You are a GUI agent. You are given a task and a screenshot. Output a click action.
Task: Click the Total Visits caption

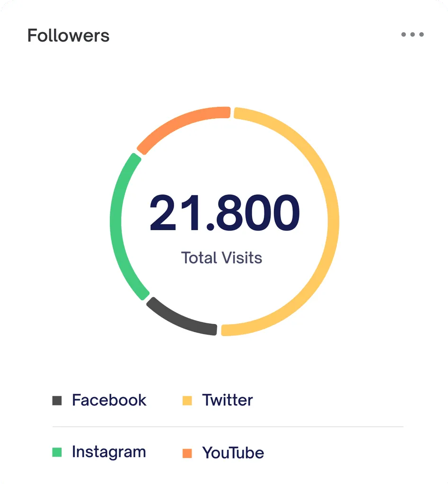click(x=221, y=258)
